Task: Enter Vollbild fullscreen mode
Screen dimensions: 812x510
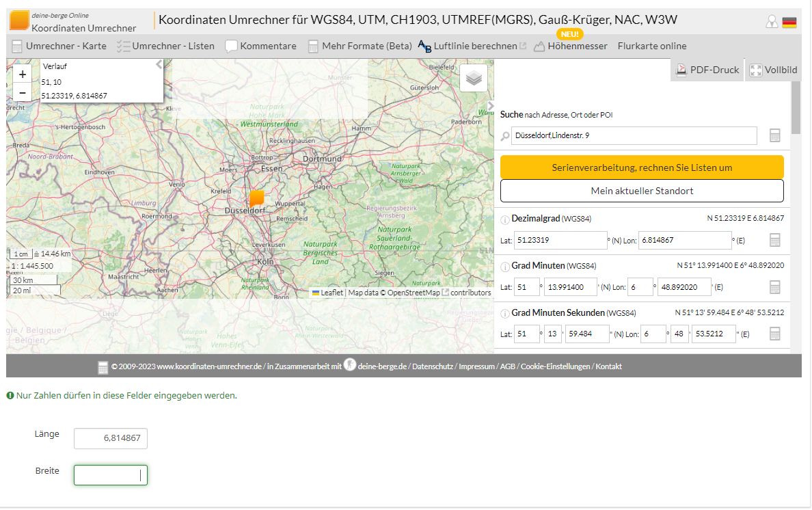Action: tap(773, 70)
